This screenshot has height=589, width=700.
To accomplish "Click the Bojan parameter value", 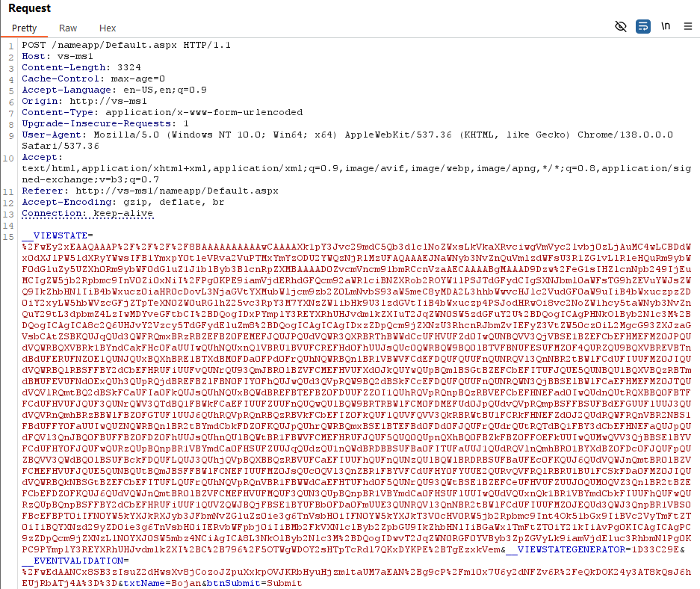I will 186,583.
